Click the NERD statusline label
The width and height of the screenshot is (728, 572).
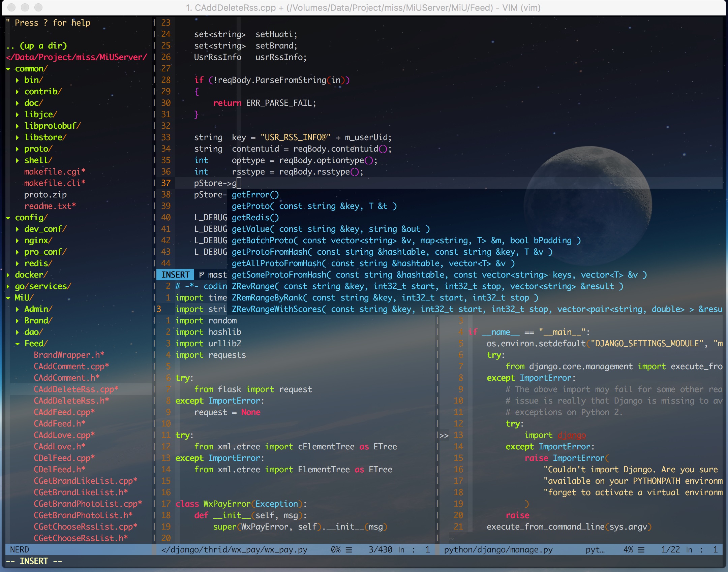pyautogui.click(x=20, y=550)
